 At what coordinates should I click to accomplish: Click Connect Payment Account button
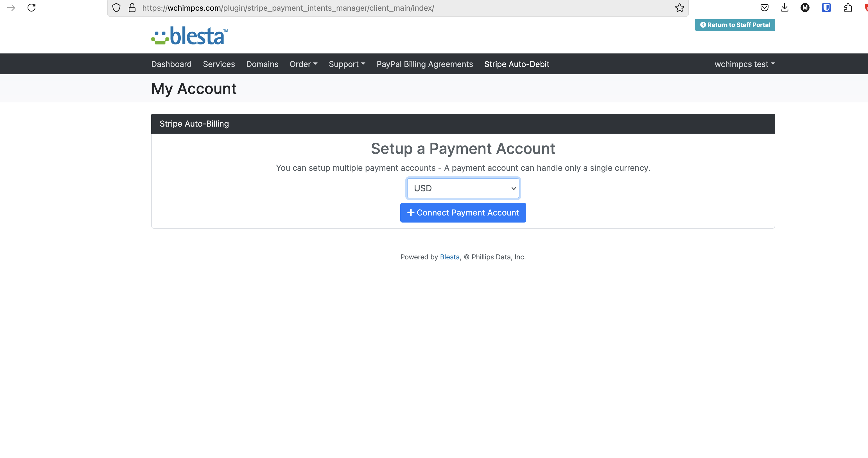463,212
